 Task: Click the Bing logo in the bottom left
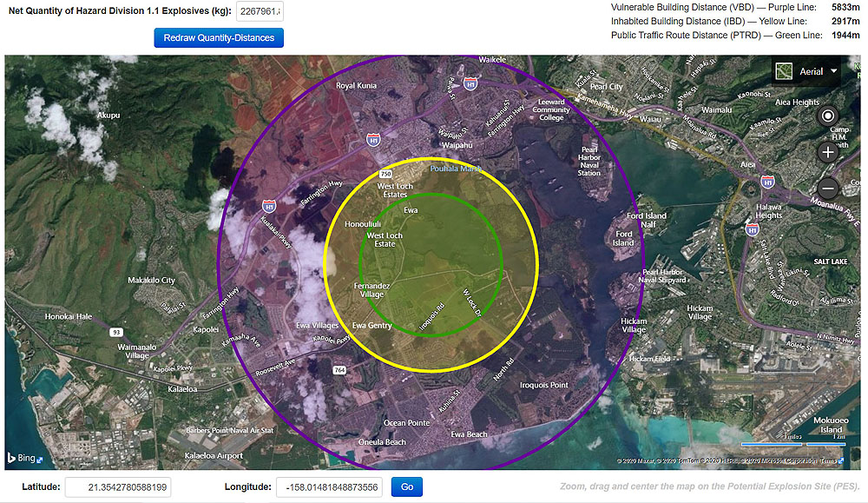tap(23, 456)
